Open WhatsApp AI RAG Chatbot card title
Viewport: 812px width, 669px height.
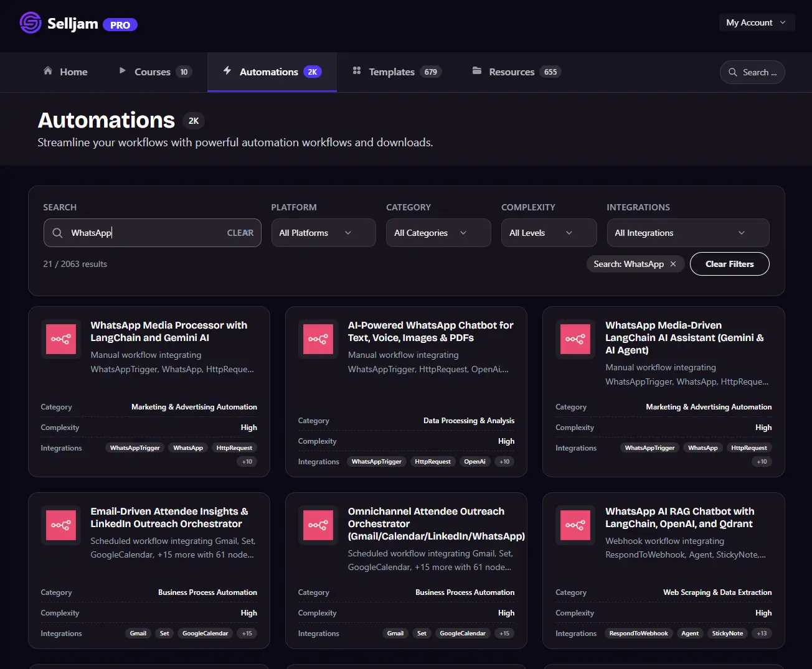[679, 518]
